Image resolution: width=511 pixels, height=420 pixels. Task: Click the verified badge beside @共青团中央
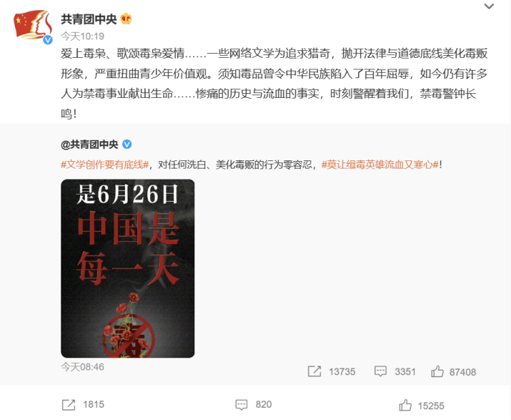click(127, 144)
